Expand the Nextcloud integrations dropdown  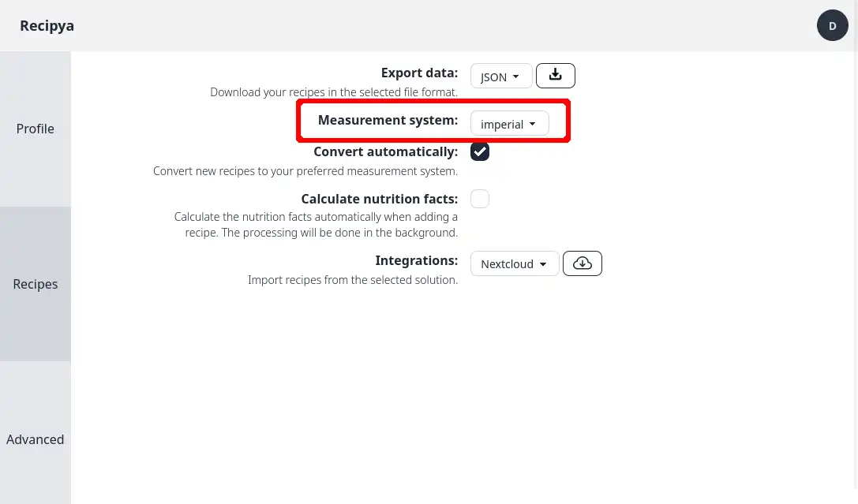pyautogui.click(x=515, y=263)
